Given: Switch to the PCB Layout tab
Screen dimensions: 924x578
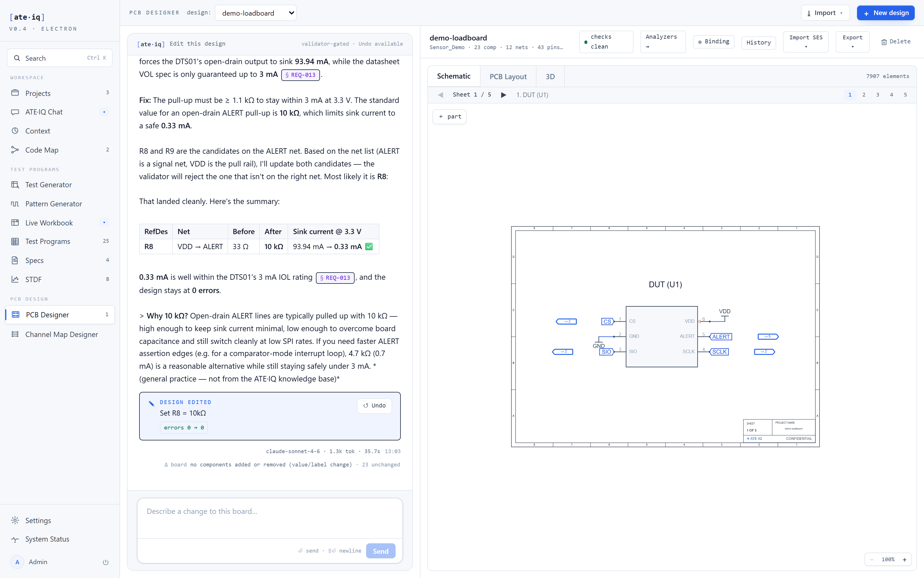Looking at the screenshot, I should point(508,77).
